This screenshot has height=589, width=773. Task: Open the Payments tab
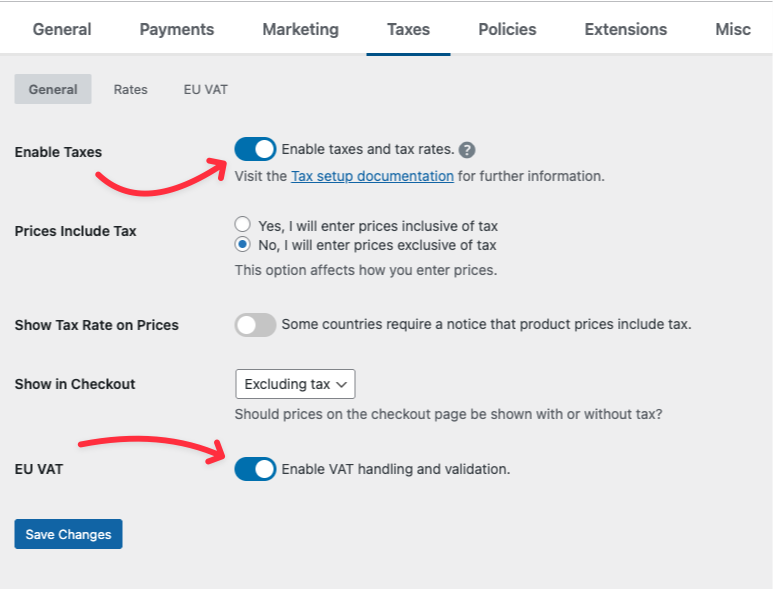point(177,29)
